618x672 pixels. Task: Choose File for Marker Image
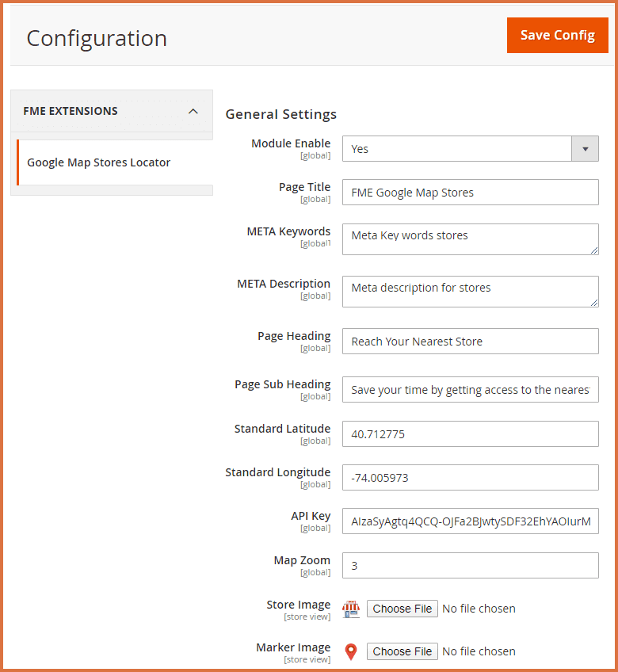coord(402,651)
